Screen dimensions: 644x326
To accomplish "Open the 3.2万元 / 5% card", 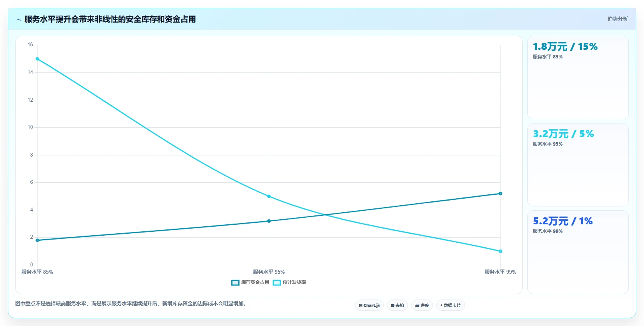I will pos(578,165).
